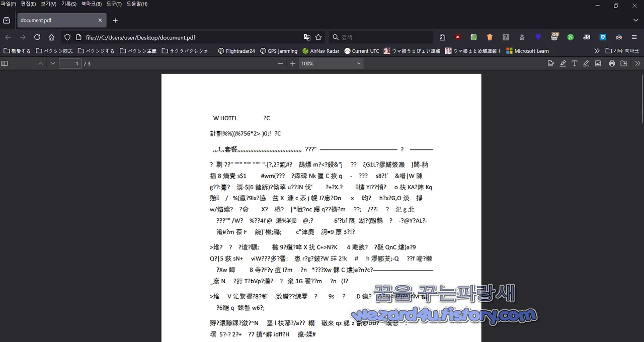Select the PDF draw tool
The width and height of the screenshot is (644, 342).
pos(586,63)
